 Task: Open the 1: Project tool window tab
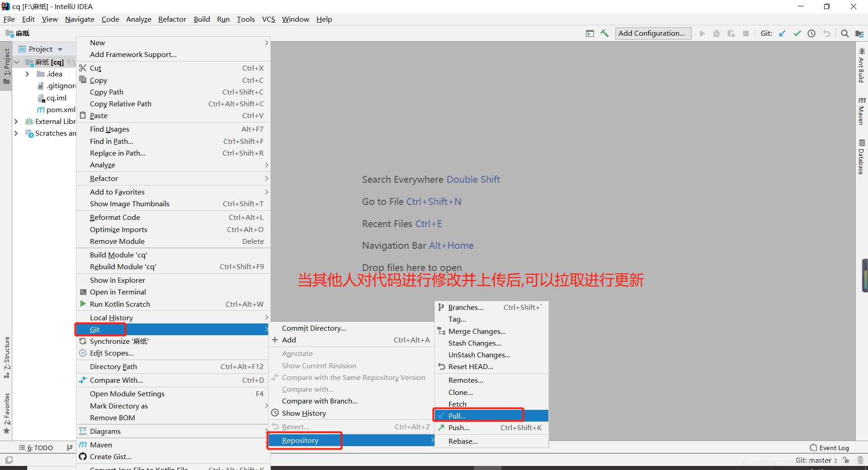tap(6, 66)
